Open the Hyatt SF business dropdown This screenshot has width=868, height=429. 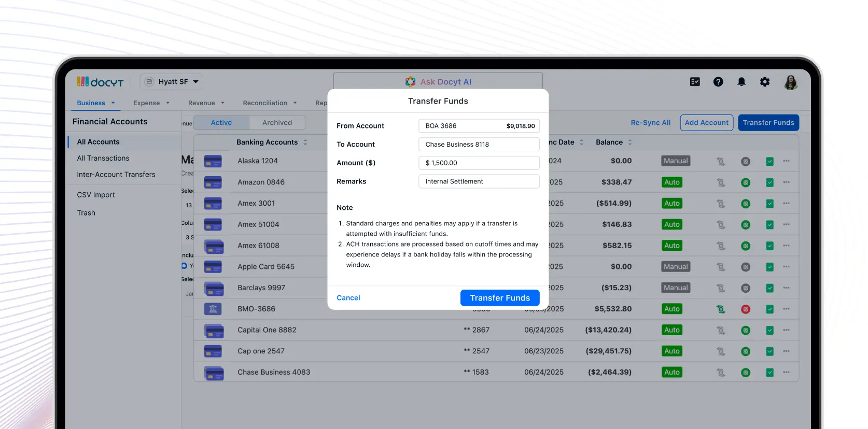click(x=172, y=82)
